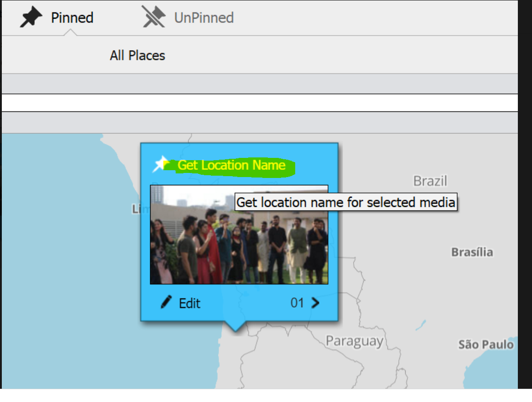Advance to next media with the right arrow
The width and height of the screenshot is (532, 402).
316,303
